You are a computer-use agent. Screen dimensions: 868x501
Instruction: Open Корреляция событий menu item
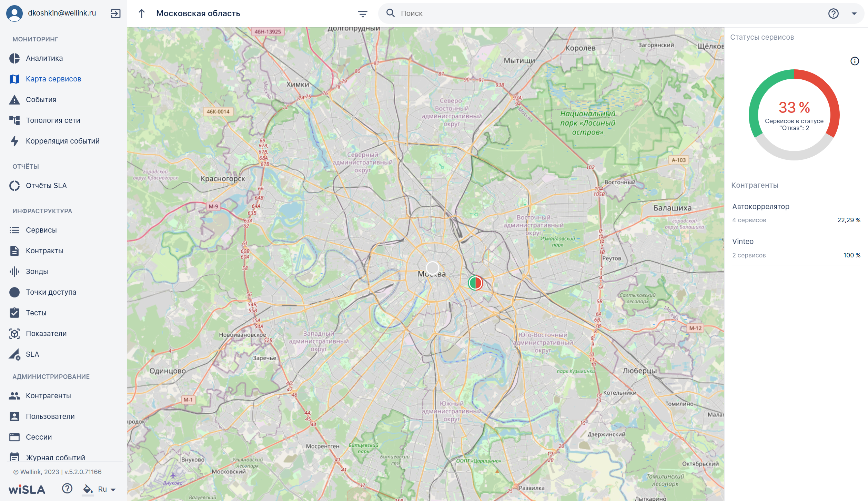pos(63,141)
